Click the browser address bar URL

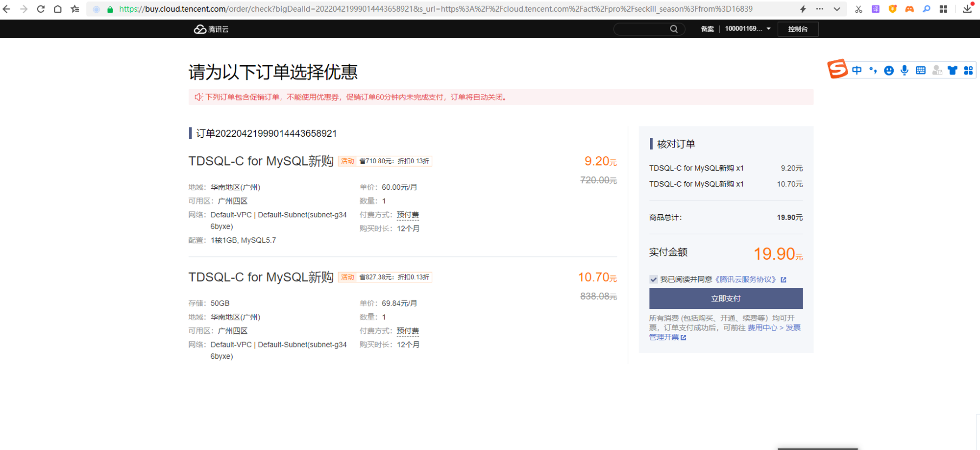pos(436,9)
